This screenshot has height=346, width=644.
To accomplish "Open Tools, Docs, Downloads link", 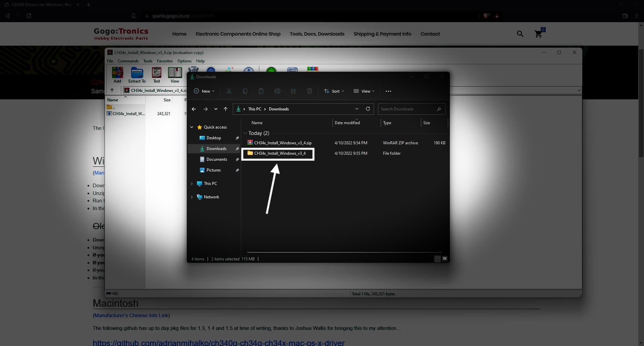I will pos(317,34).
